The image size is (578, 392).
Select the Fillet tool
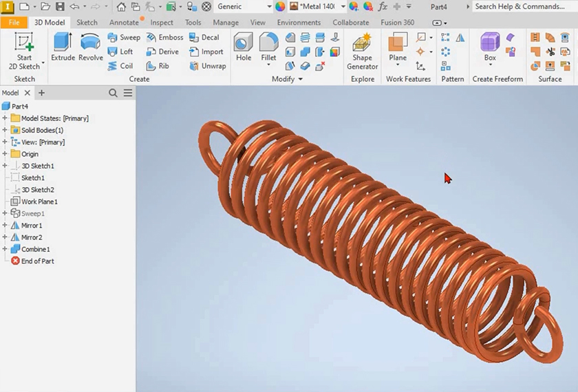coord(268,47)
